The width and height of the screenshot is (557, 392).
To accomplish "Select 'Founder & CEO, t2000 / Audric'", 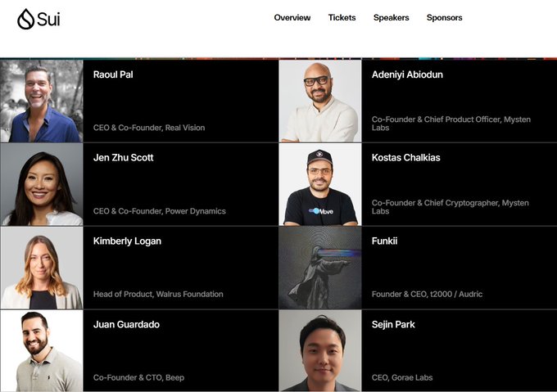I will coord(427,294).
